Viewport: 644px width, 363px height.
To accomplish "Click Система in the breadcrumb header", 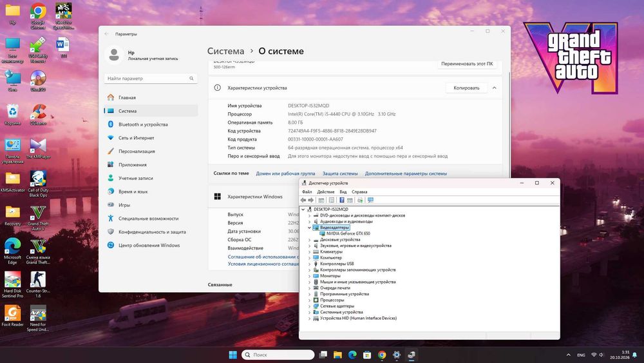I will 225,52.
